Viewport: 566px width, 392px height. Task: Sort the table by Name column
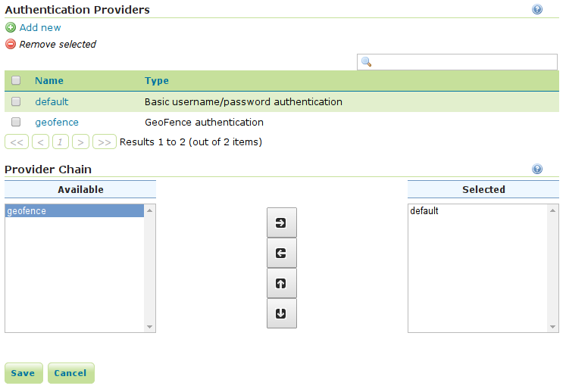49,81
